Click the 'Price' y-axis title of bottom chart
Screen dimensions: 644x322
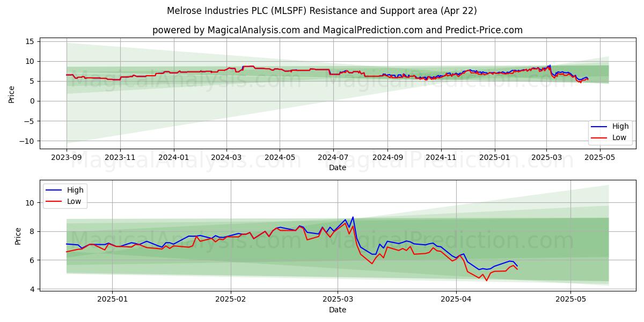[18, 236]
